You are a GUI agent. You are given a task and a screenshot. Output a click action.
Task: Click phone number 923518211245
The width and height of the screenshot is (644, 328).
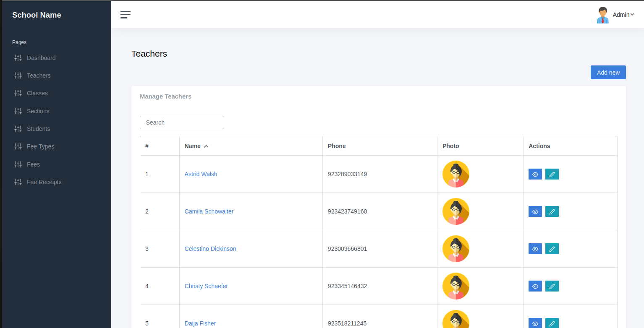coord(347,323)
